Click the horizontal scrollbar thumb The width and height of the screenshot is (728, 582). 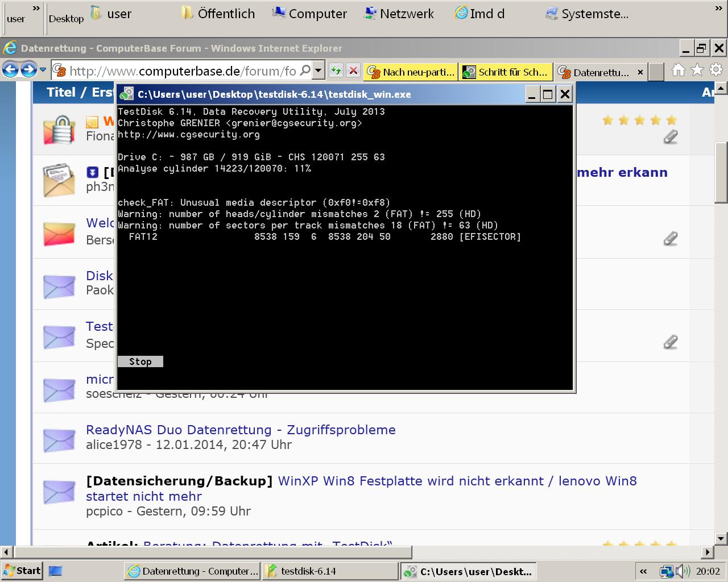point(213,552)
